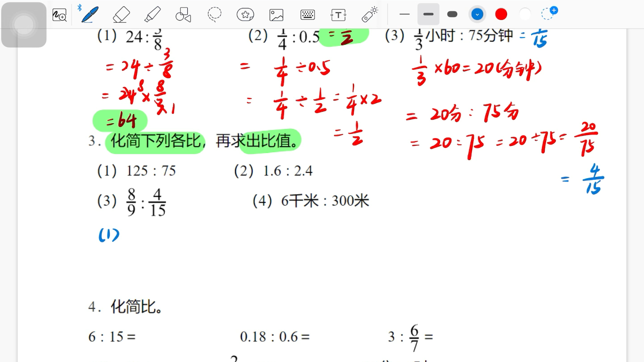The width and height of the screenshot is (644, 362).
Task: Select the white pen color
Action: point(525,14)
